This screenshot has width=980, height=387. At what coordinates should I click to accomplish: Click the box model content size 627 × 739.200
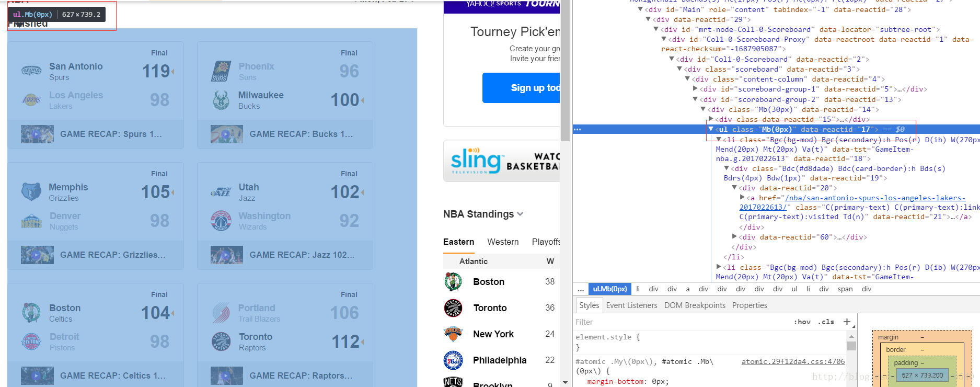pyautogui.click(x=922, y=375)
